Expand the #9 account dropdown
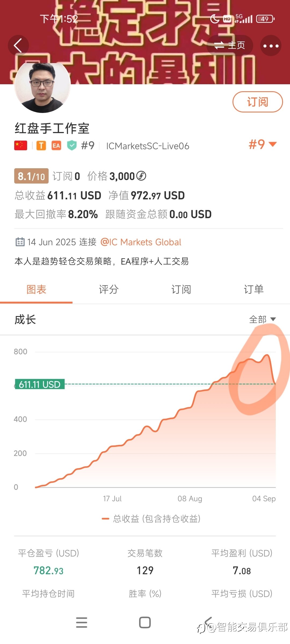The image size is (290, 644). (x=263, y=144)
